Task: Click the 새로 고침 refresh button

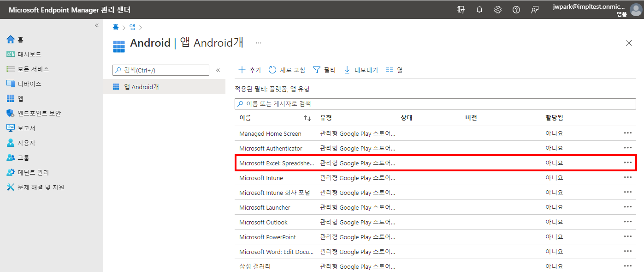Action: coord(287,70)
